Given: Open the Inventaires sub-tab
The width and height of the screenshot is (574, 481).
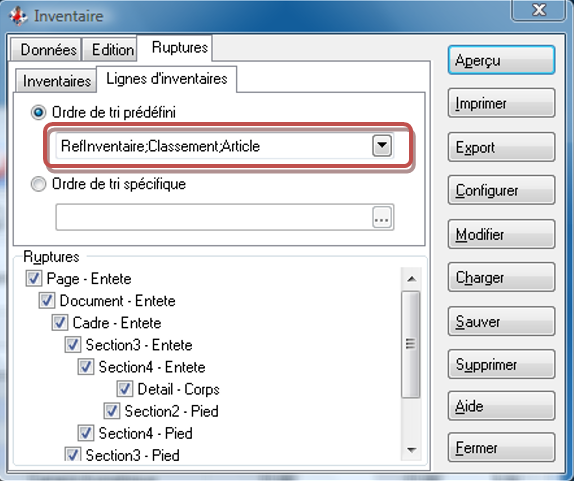Looking at the screenshot, I should tap(56, 81).
